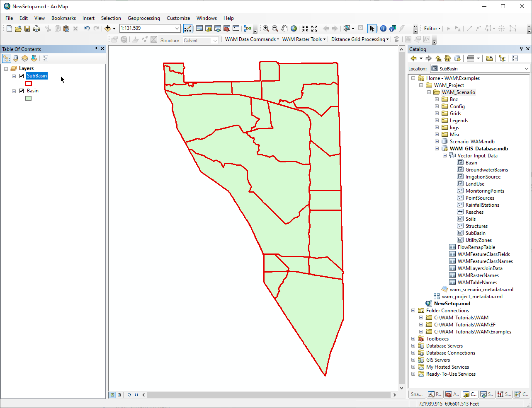Open the Geoprocessing menu

pyautogui.click(x=144, y=18)
